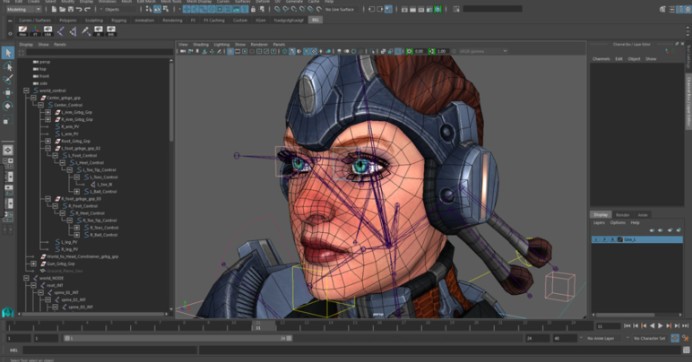Expand the L_arm group node

pos(48,112)
